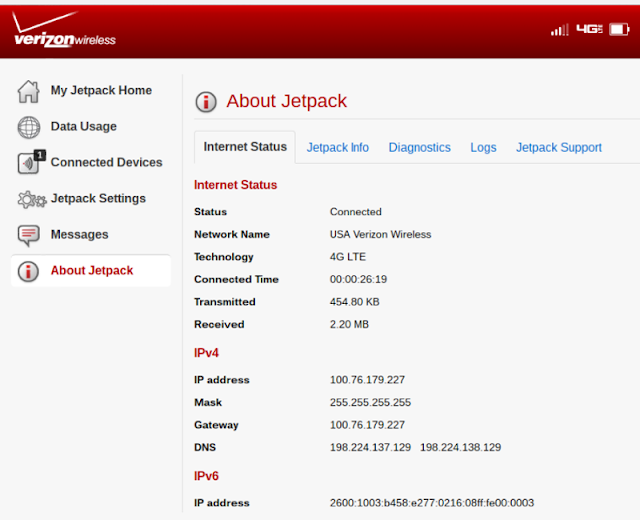This screenshot has width=640, height=520.
Task: Switch to the Diagnostics tab
Action: (419, 147)
